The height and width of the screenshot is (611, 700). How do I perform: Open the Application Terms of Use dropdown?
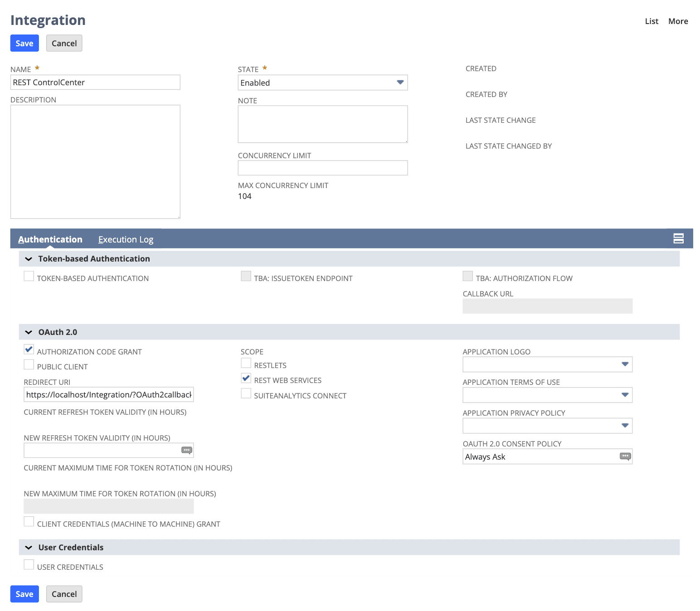(x=625, y=395)
